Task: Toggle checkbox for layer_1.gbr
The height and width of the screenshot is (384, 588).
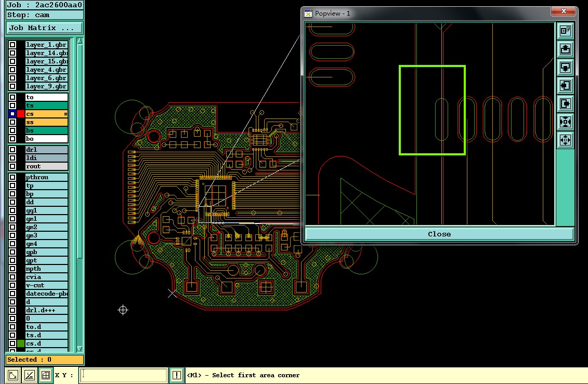Action: (x=12, y=45)
